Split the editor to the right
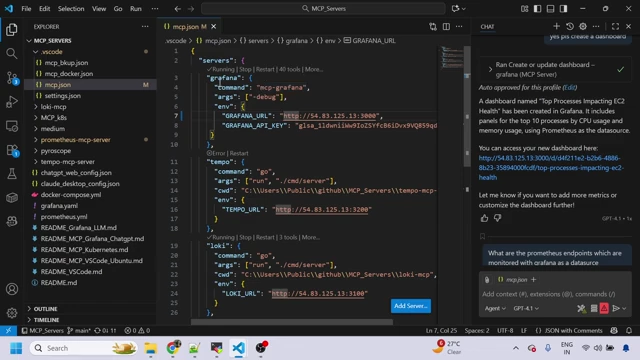This screenshot has height=360, width=640. pos(446,27)
